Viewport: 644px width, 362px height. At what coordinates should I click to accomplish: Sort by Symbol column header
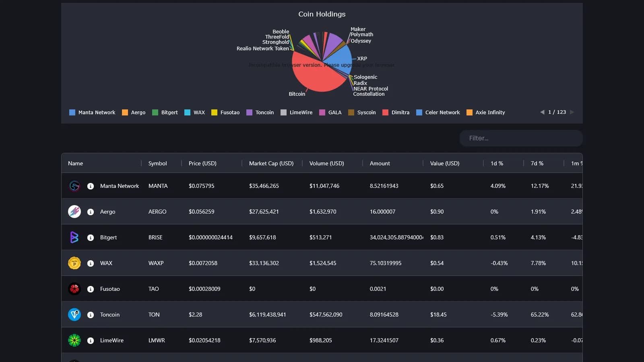point(157,163)
